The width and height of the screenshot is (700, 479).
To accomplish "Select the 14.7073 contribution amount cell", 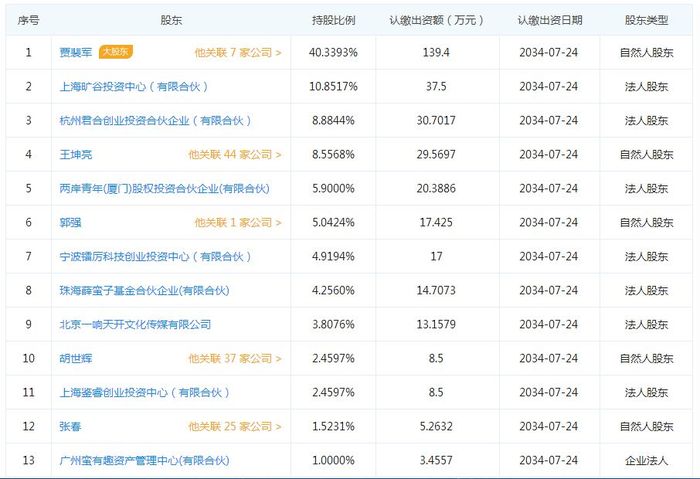I will [x=436, y=291].
